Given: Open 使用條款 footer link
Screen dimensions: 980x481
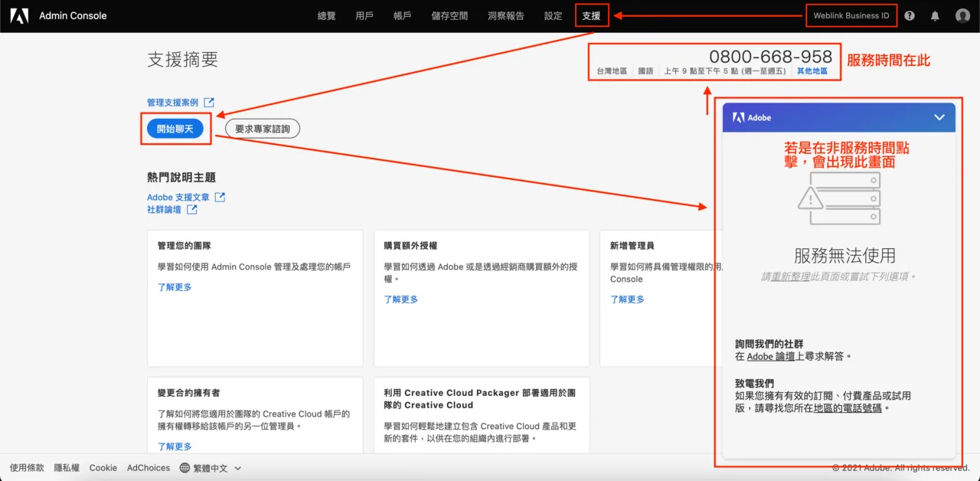Looking at the screenshot, I should pyautogui.click(x=27, y=468).
